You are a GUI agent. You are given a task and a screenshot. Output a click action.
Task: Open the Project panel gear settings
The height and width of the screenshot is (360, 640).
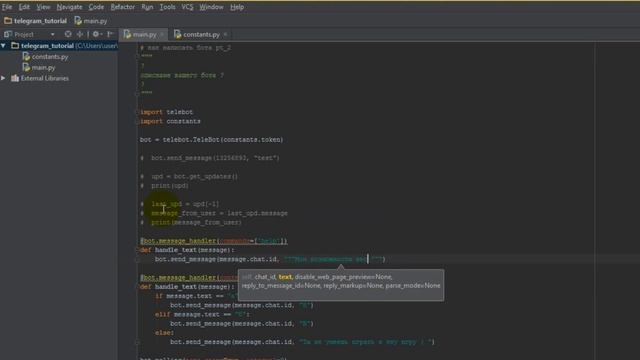pos(96,34)
